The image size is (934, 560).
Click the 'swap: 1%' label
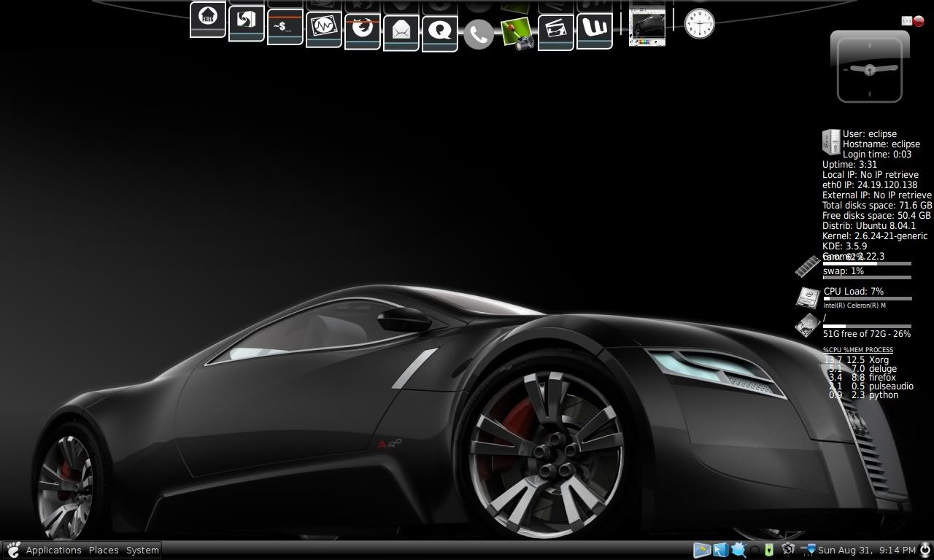(x=844, y=271)
